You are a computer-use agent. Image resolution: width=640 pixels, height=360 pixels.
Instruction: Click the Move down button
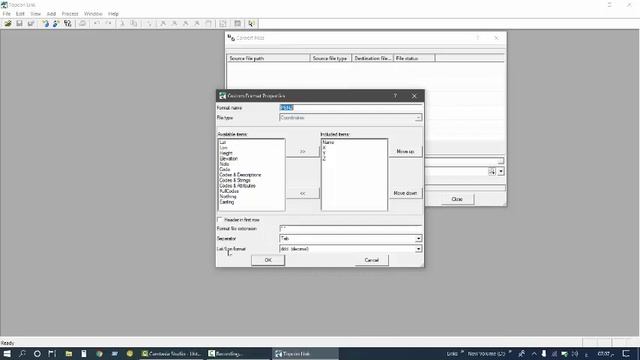coord(405,193)
